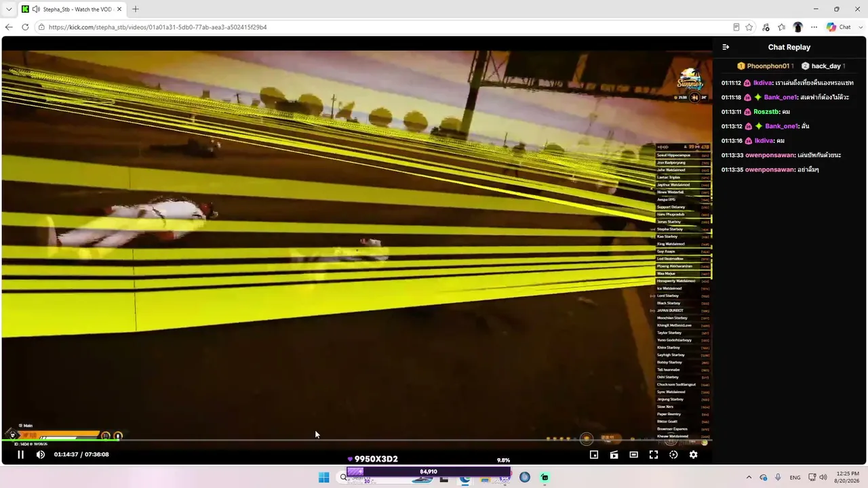Open immersive reader view
The image size is (868, 488).
pyautogui.click(x=736, y=27)
